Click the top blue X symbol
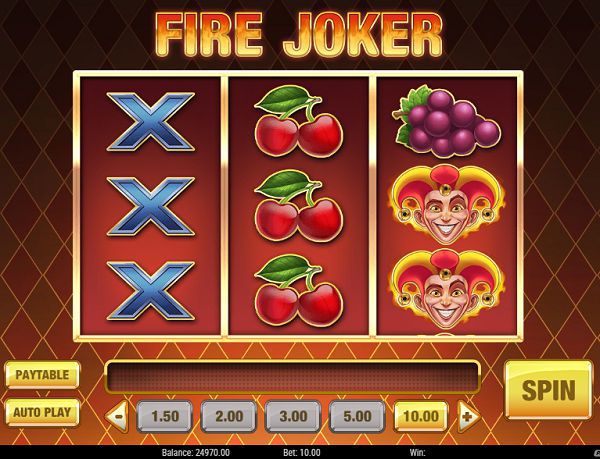Screen dimensions: 600x459 [151, 122]
